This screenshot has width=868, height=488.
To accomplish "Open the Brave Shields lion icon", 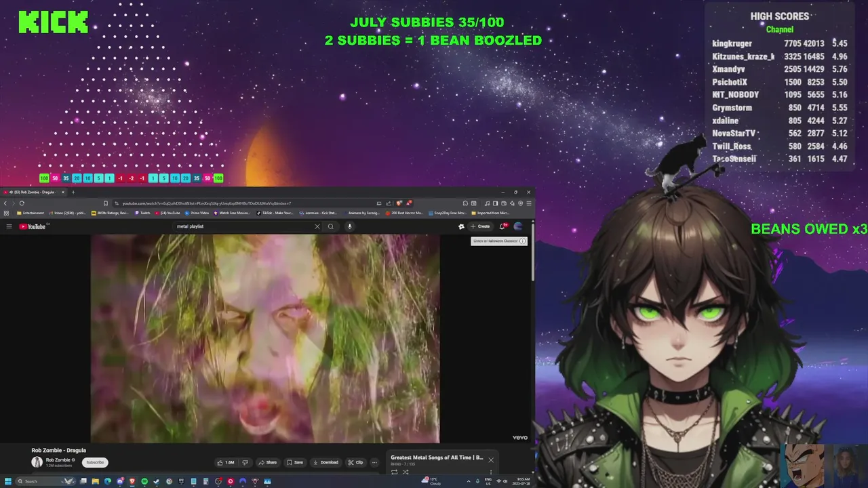I will click(399, 203).
